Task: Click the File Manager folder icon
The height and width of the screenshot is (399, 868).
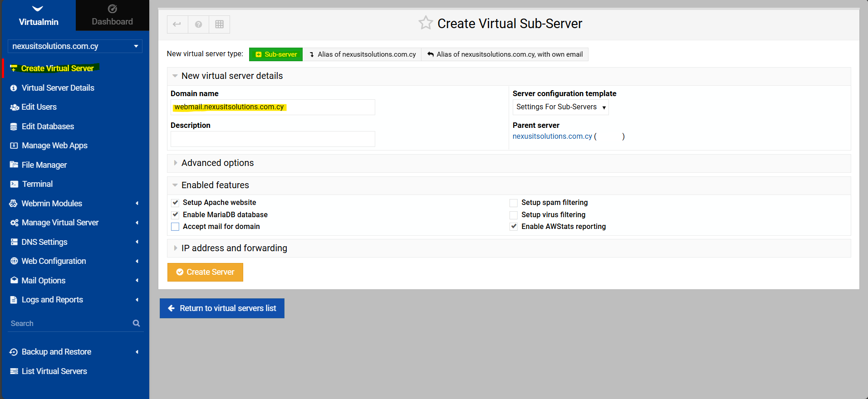Action: tap(14, 165)
